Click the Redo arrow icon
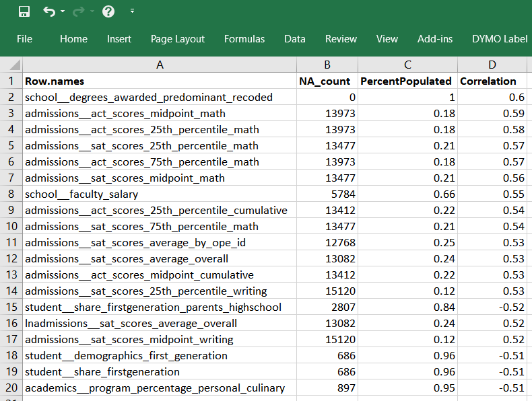Screen dimensions: 532x401 click(77, 11)
